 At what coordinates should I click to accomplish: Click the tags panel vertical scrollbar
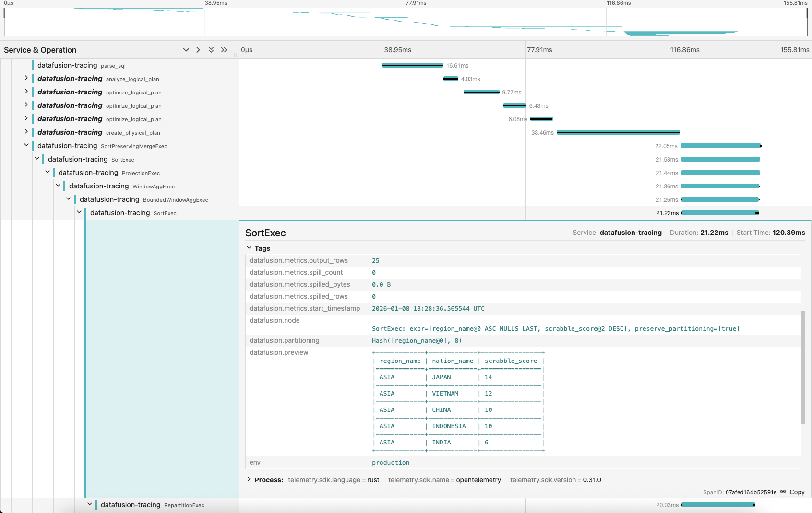click(x=803, y=367)
